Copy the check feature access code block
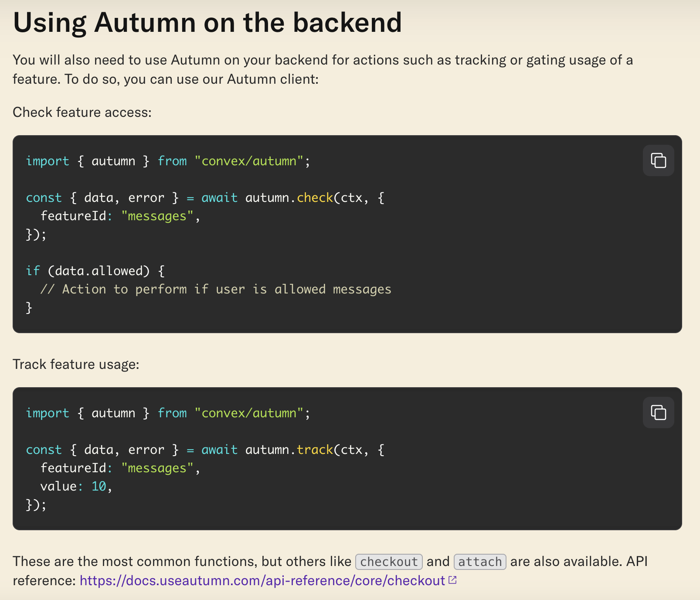The width and height of the screenshot is (700, 600). (x=658, y=160)
